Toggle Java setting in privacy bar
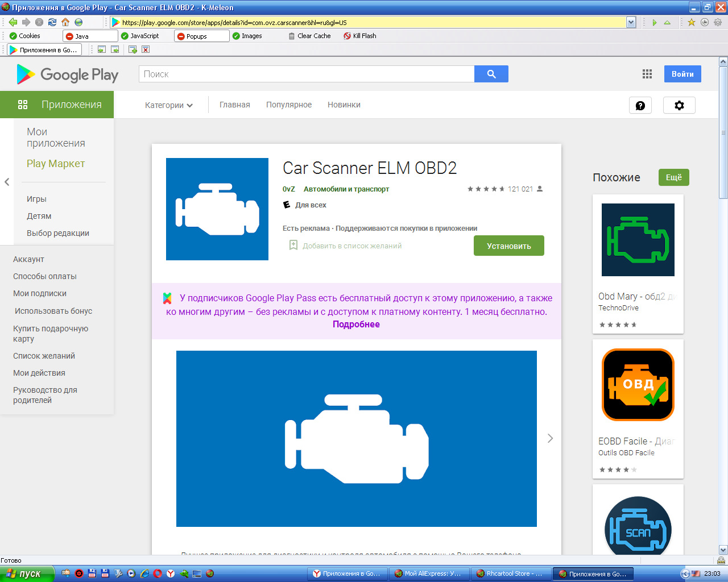 90,36
